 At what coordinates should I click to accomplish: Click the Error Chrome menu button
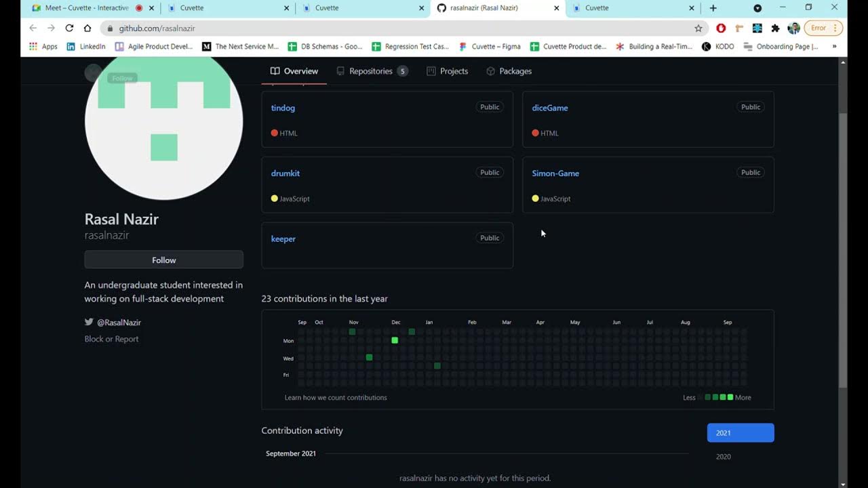(x=823, y=28)
